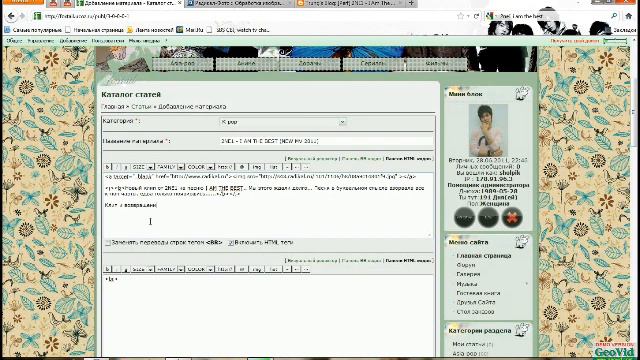Click lower 'Панель HTML кодов' link
The height and width of the screenshot is (360, 640).
408,260
